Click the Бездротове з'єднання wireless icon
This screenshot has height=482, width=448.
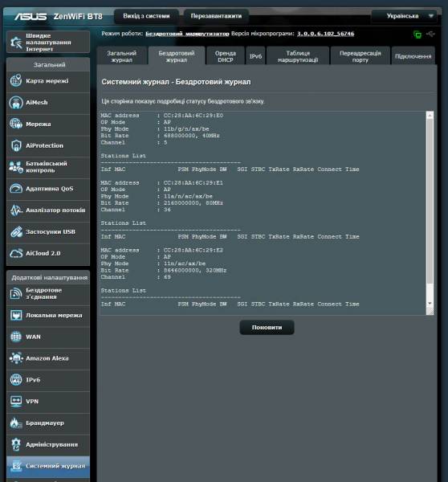pos(16,293)
